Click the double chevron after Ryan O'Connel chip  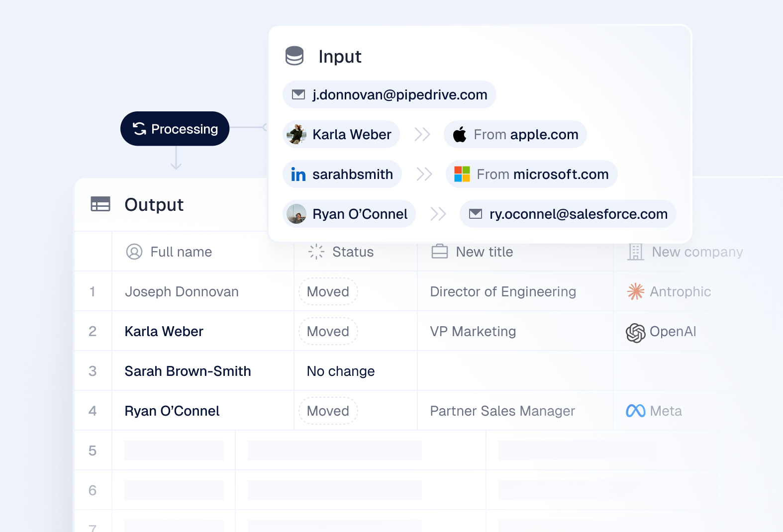point(438,214)
